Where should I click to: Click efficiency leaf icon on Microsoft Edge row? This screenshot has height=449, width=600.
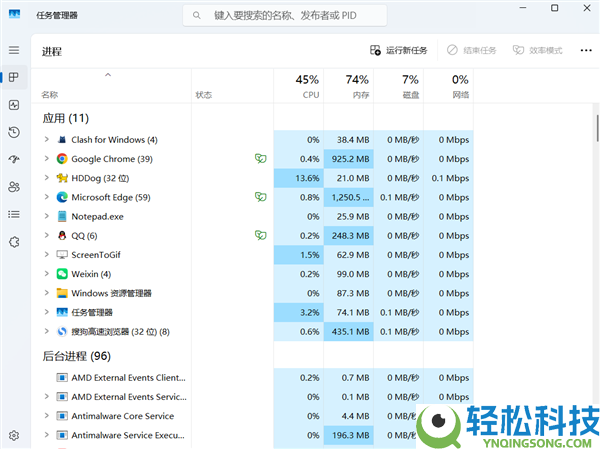coord(261,197)
